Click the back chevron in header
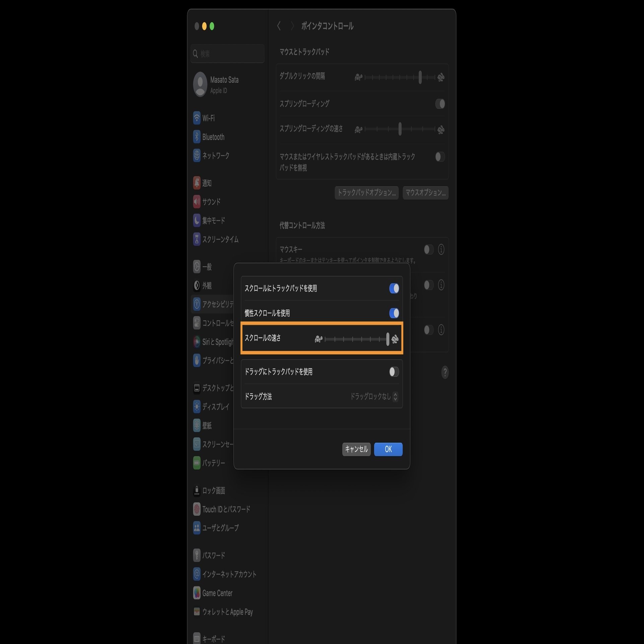 (279, 26)
